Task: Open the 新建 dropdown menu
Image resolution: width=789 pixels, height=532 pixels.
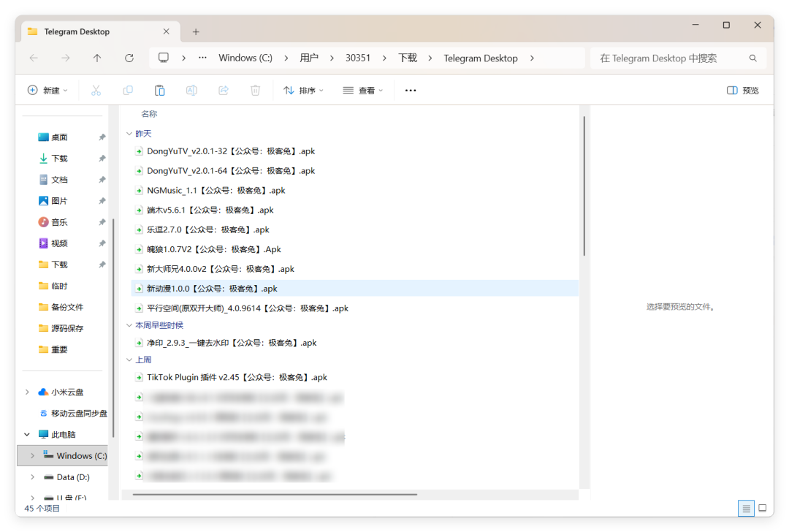Action: click(x=47, y=91)
